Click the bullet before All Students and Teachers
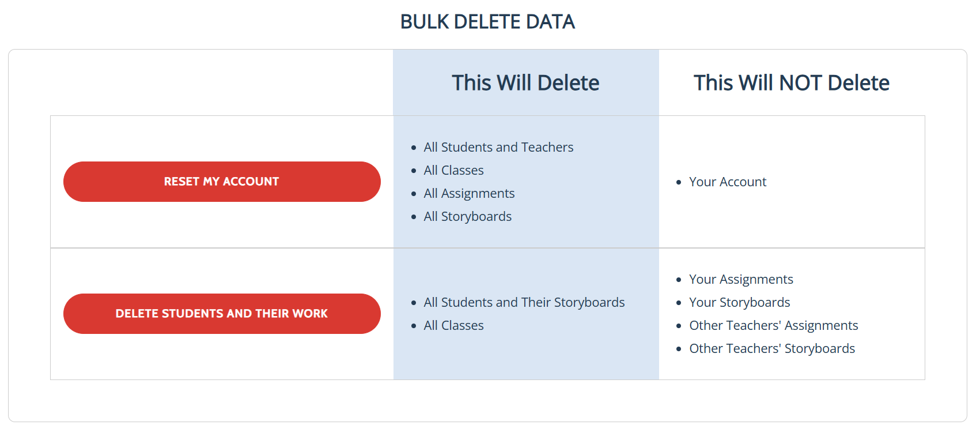 pos(414,148)
